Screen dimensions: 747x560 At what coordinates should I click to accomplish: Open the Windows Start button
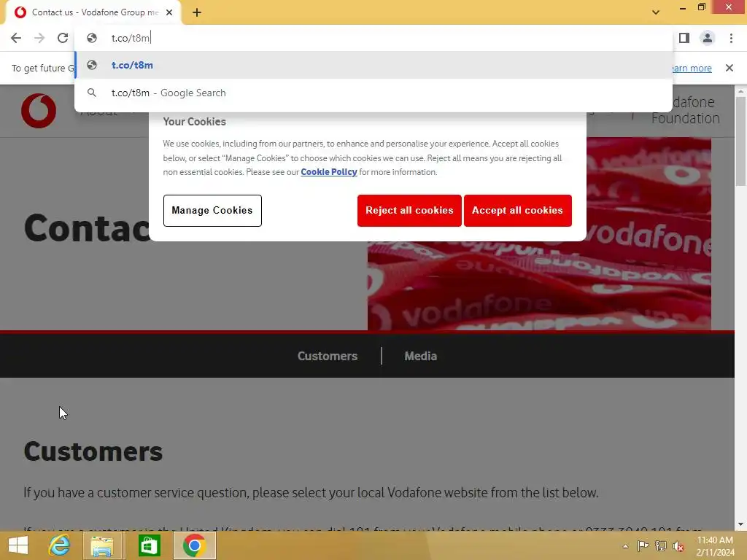[18, 545]
